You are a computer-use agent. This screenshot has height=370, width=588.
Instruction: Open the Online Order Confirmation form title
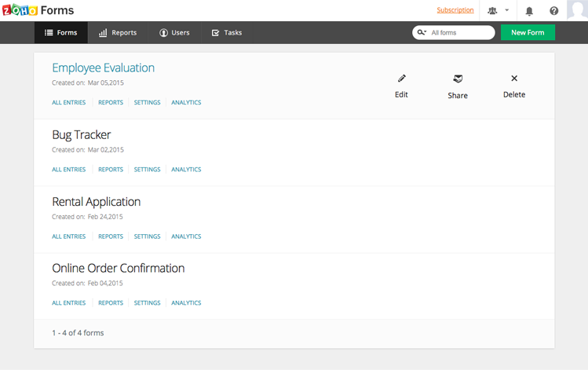118,269
